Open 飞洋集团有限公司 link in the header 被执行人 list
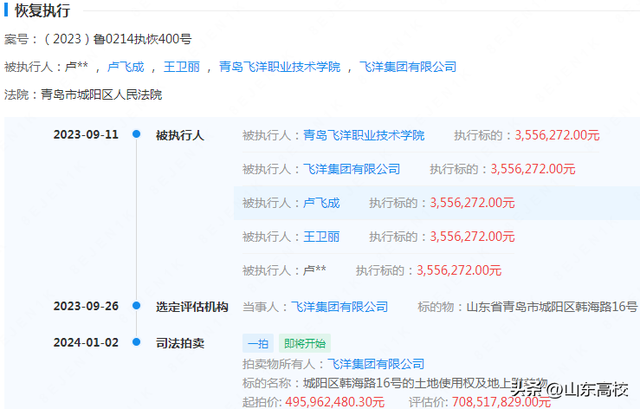 point(408,67)
